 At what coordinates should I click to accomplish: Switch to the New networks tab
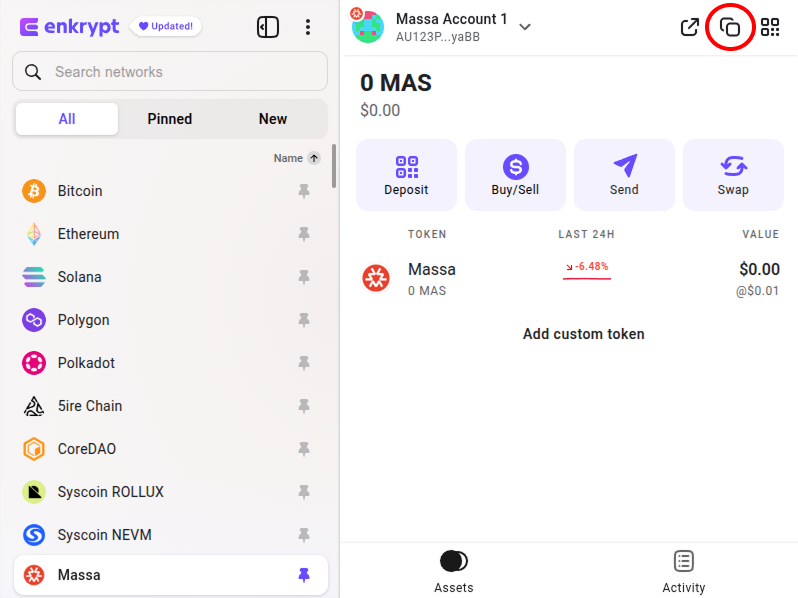pyautogui.click(x=273, y=119)
